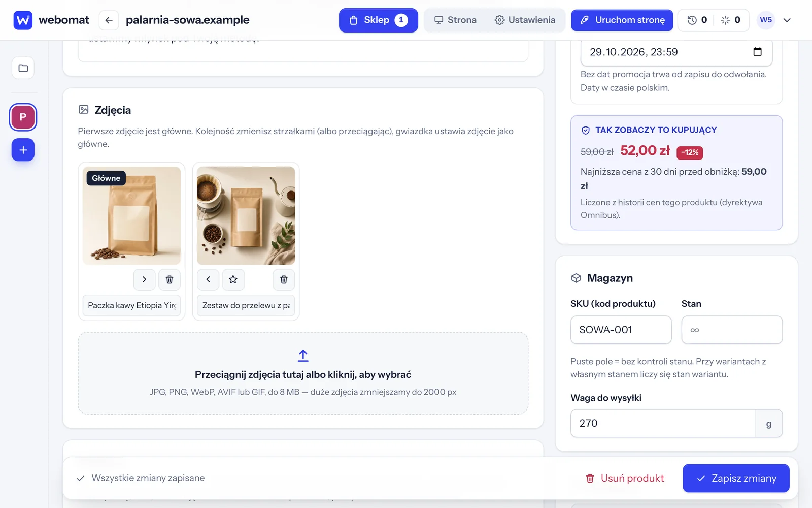Go back with the arrow button
The width and height of the screenshot is (812, 508).
109,20
